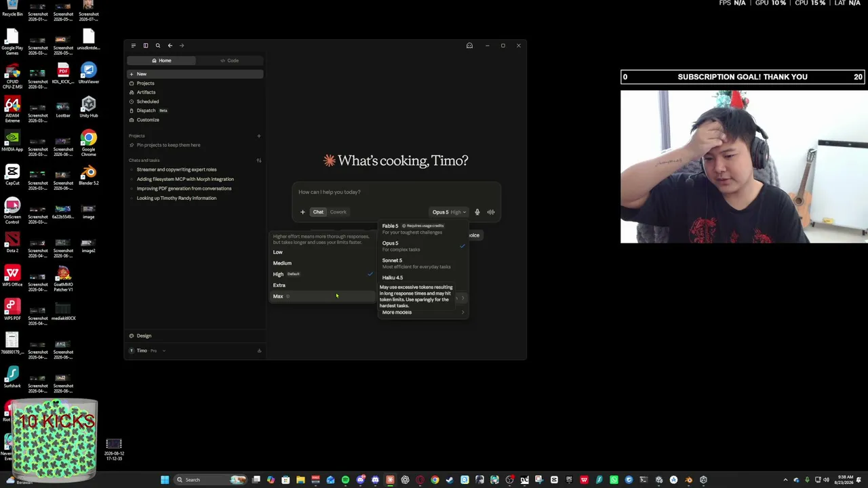Screen dimensions: 868x488
Task: Open WPS Office desktop shortcut
Action: point(12,277)
